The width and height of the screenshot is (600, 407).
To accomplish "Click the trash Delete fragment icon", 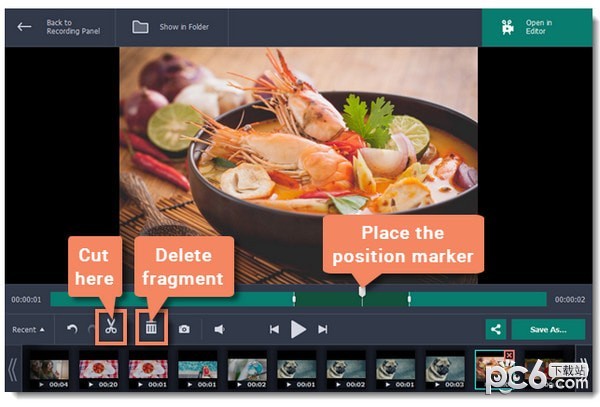I will tap(151, 328).
